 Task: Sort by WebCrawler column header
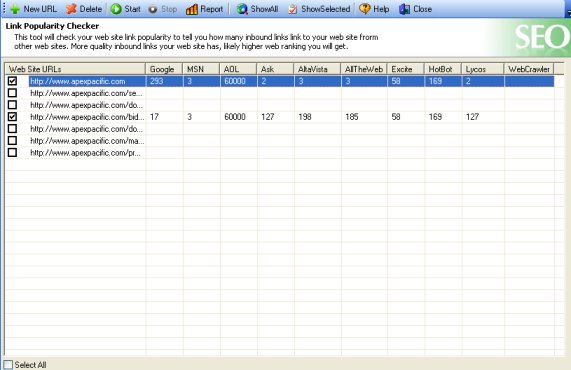529,69
